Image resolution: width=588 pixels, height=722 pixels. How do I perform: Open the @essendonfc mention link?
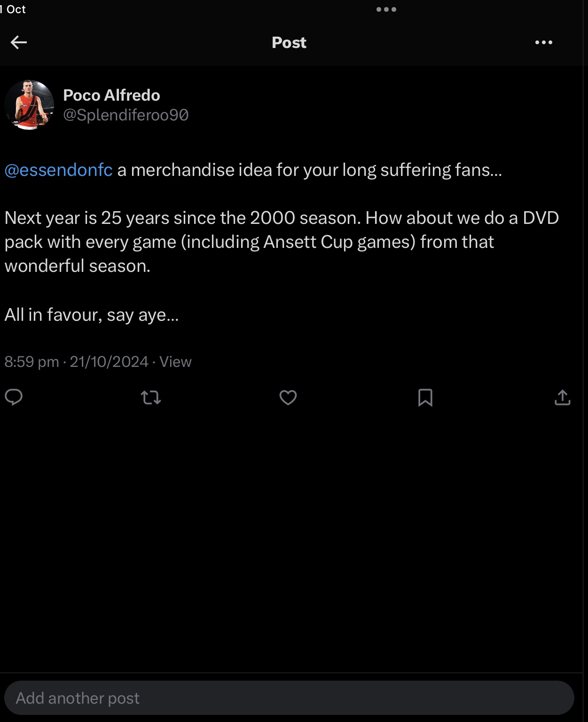(59, 170)
